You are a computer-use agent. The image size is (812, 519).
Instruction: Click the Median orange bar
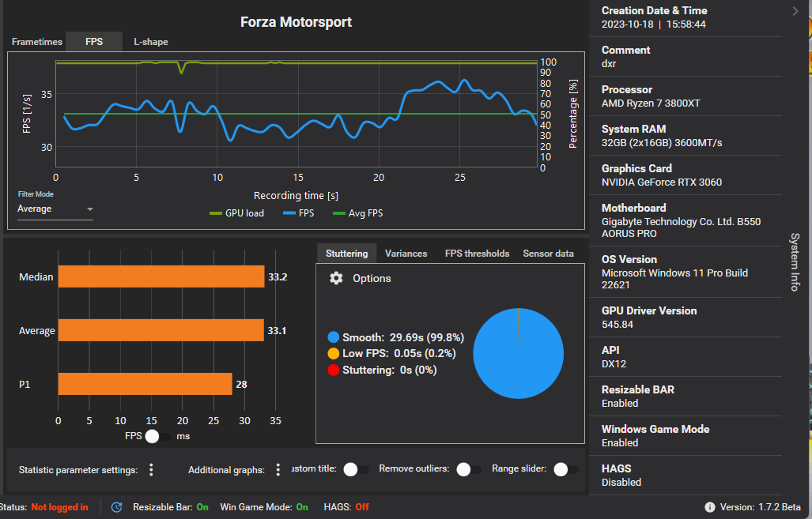tap(161, 276)
